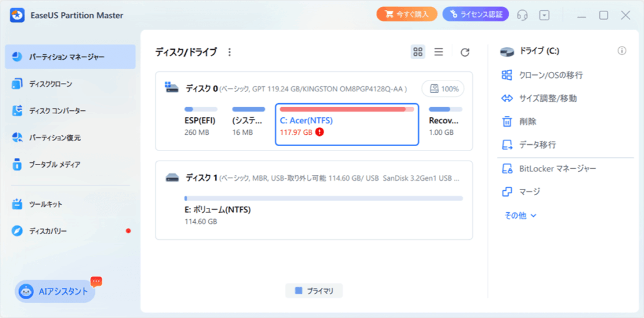Screen dimensions: 644x318
Task: Open the AI Assistant chat button
Action: 55,292
